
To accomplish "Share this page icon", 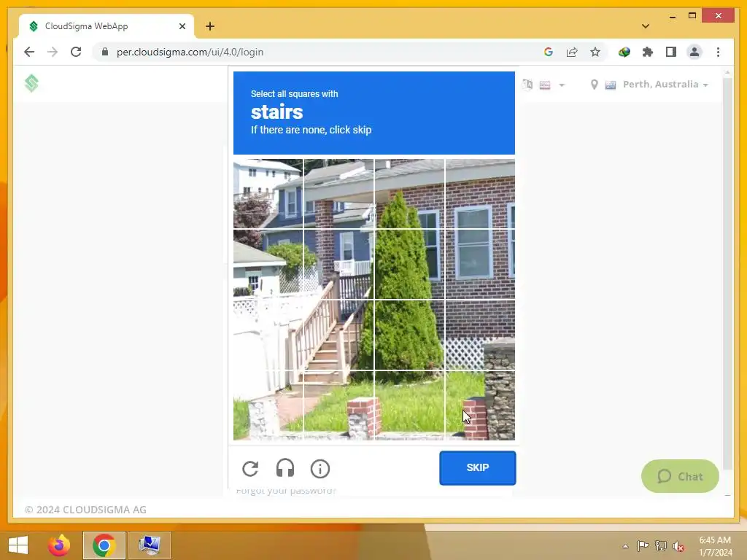I will [x=572, y=52].
